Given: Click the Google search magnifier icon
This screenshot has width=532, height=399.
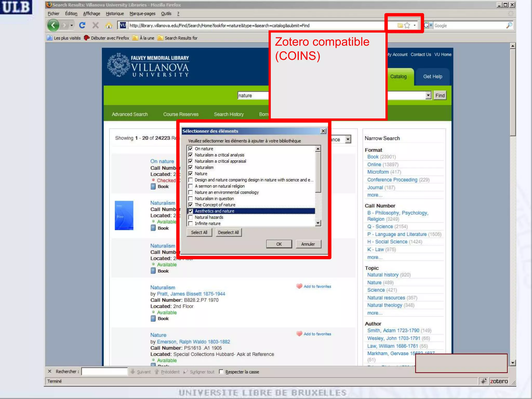Looking at the screenshot, I should coord(509,25).
